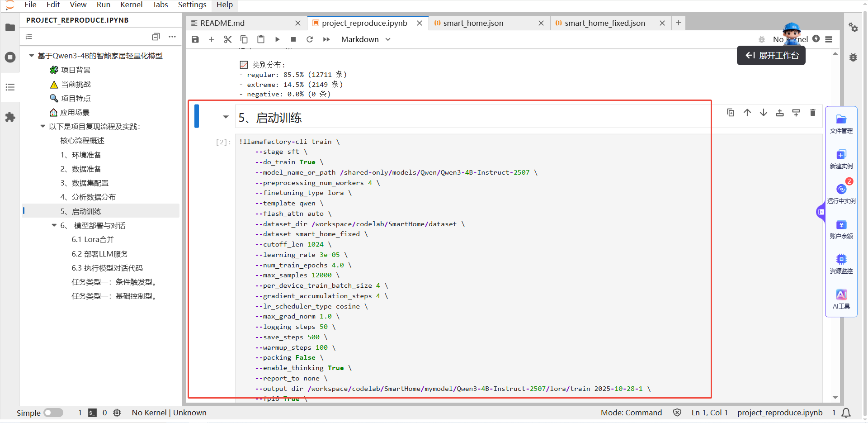868x423 pixels.
Task: Run the selected cell
Action: tap(277, 39)
